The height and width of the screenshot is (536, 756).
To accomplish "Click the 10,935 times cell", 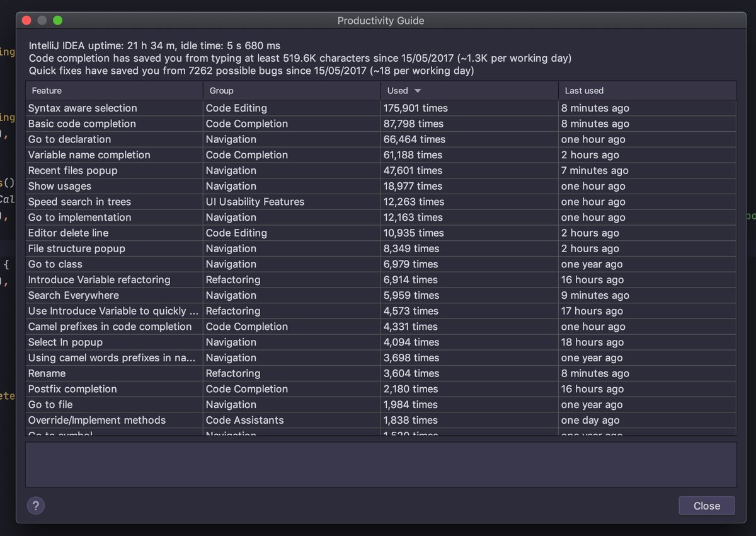I will point(469,233).
